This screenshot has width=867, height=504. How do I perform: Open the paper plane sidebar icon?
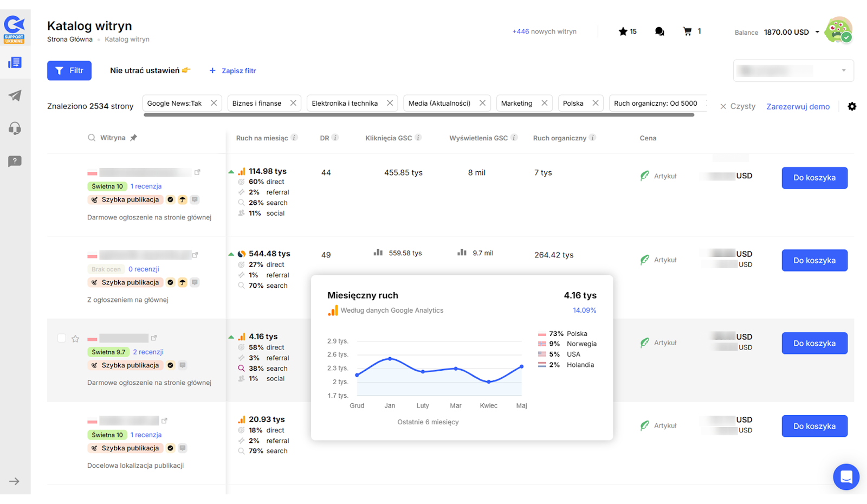(15, 96)
